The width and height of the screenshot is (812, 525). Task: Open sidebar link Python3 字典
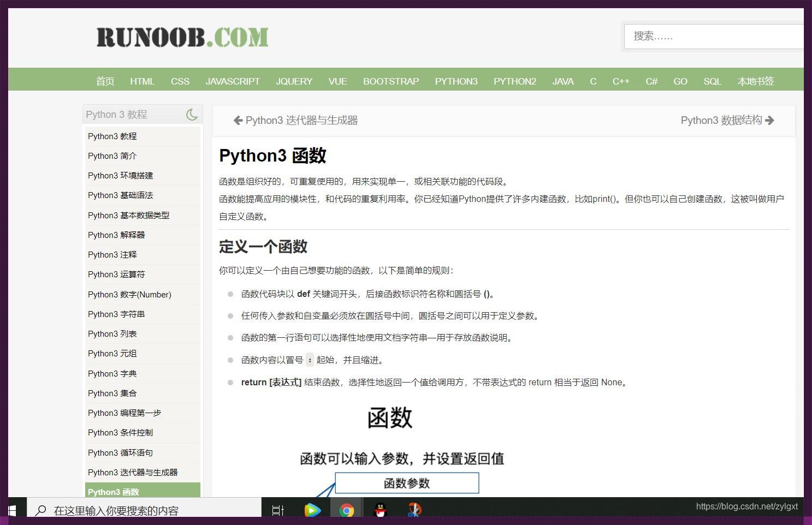(112, 373)
